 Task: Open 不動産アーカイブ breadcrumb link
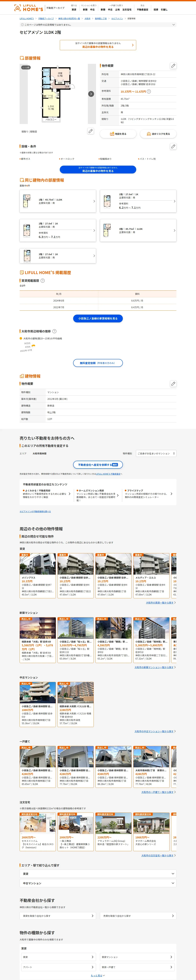(46, 19)
